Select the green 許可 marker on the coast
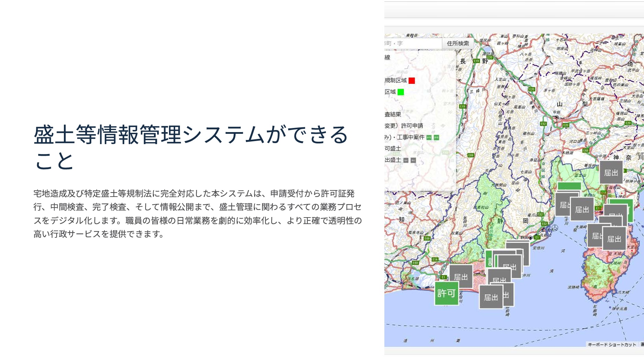This screenshot has height=363, width=644. [x=446, y=293]
